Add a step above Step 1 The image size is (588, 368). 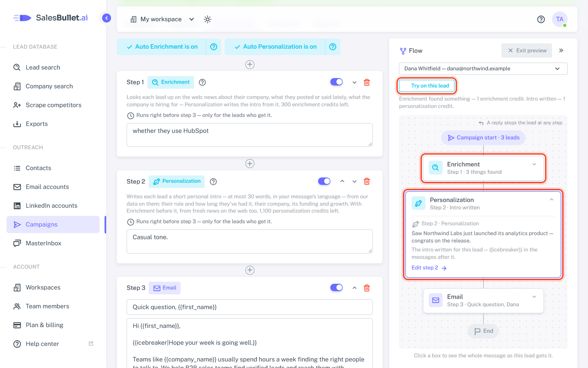pos(250,65)
